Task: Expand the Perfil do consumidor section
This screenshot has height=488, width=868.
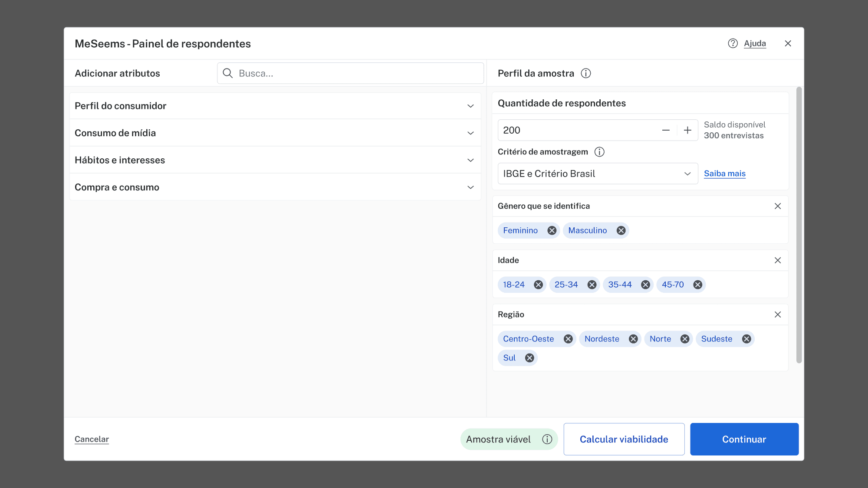Action: pyautogui.click(x=470, y=105)
